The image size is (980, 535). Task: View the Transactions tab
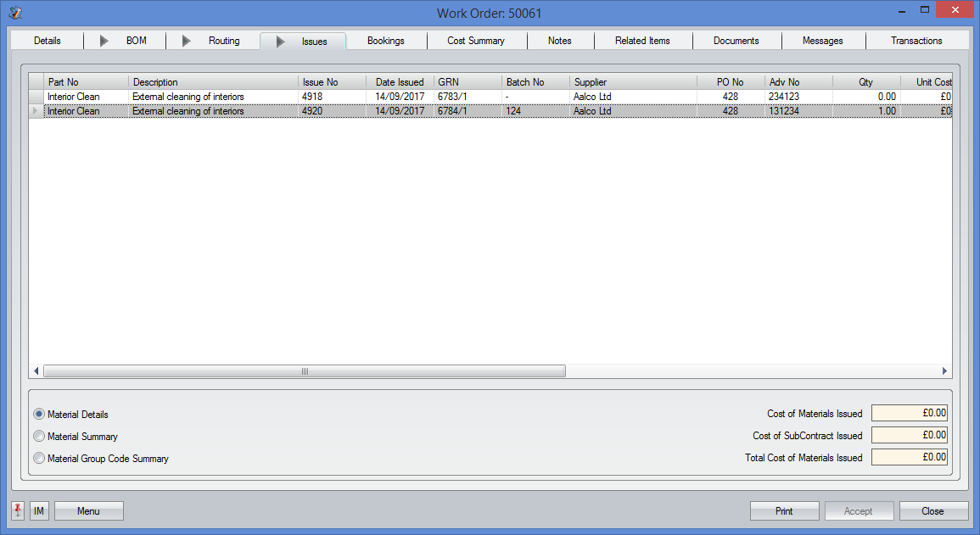click(x=916, y=41)
